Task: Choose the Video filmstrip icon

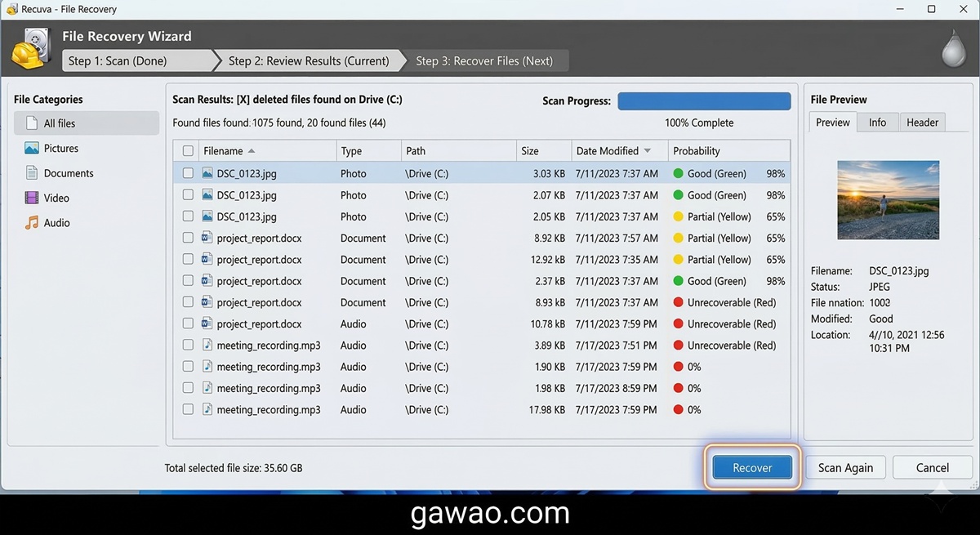Action: pos(32,198)
